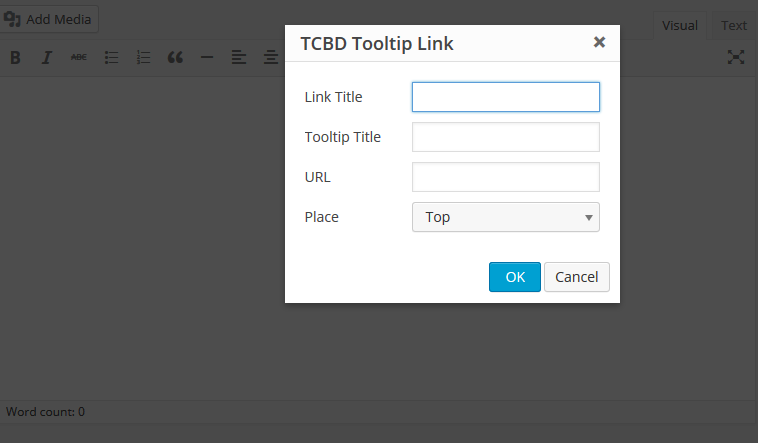Switch to the Text editor tab
The image size is (758, 443).
tap(734, 26)
